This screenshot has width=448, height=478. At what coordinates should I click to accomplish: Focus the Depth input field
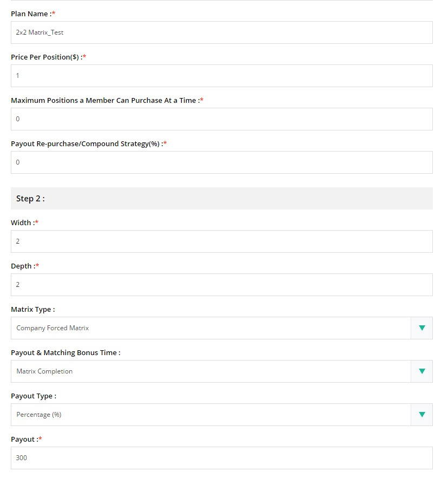(x=221, y=285)
